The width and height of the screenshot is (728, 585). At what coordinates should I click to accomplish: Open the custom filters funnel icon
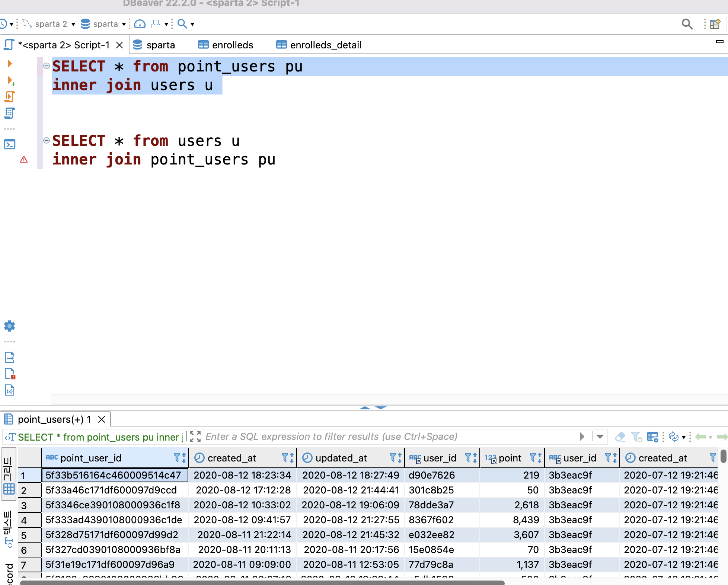[636, 437]
